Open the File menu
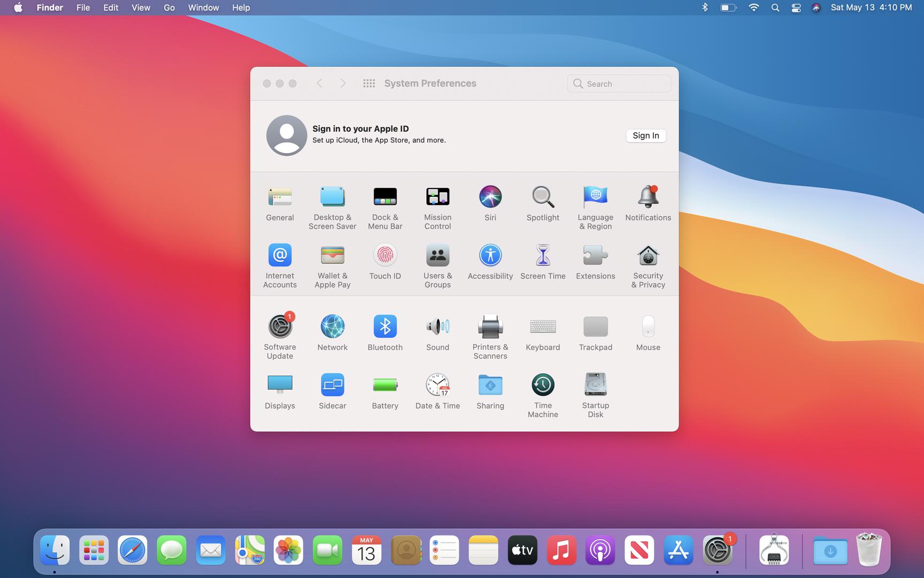The height and width of the screenshot is (578, 924). pos(83,7)
